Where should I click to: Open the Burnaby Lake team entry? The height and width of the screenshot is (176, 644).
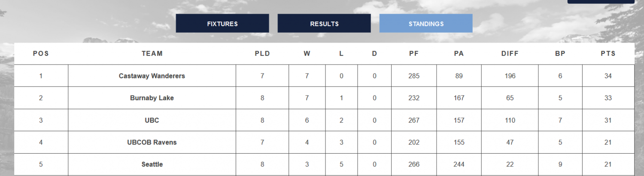[152, 98]
